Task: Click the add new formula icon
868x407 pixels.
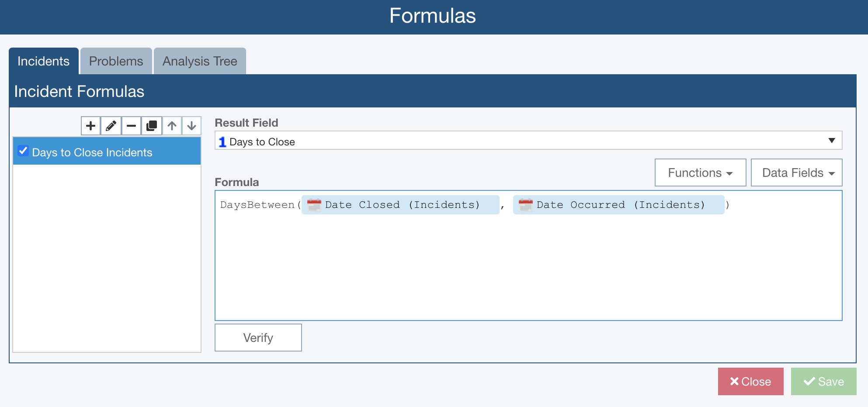Action: (90, 126)
